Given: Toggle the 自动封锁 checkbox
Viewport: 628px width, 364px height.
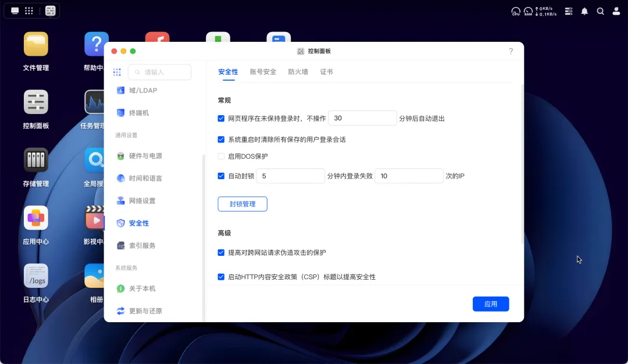Looking at the screenshot, I should coord(221,176).
